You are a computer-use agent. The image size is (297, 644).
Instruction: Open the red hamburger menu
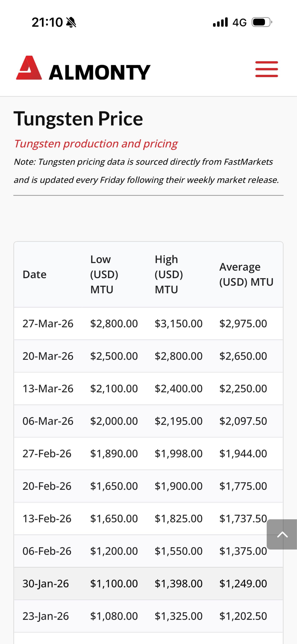[x=266, y=69]
